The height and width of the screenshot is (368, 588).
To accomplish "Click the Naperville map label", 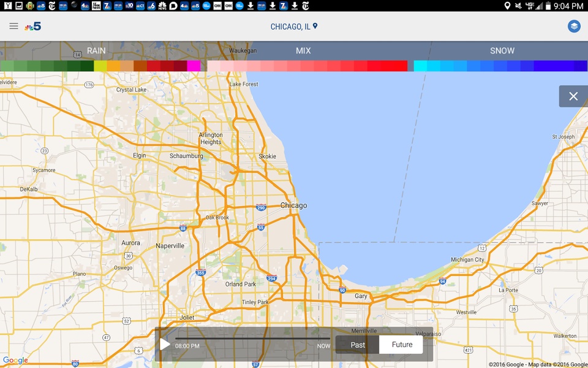I will [170, 246].
